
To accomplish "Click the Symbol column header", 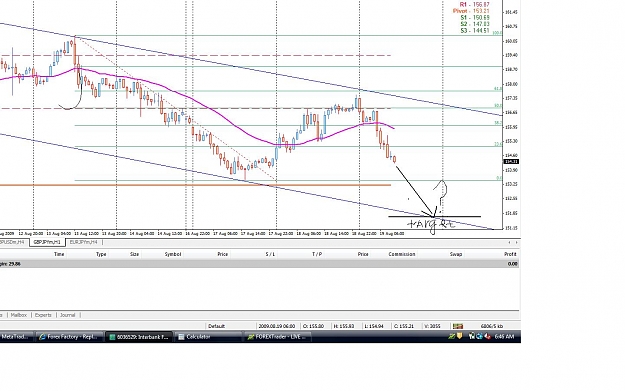I will tap(173, 254).
